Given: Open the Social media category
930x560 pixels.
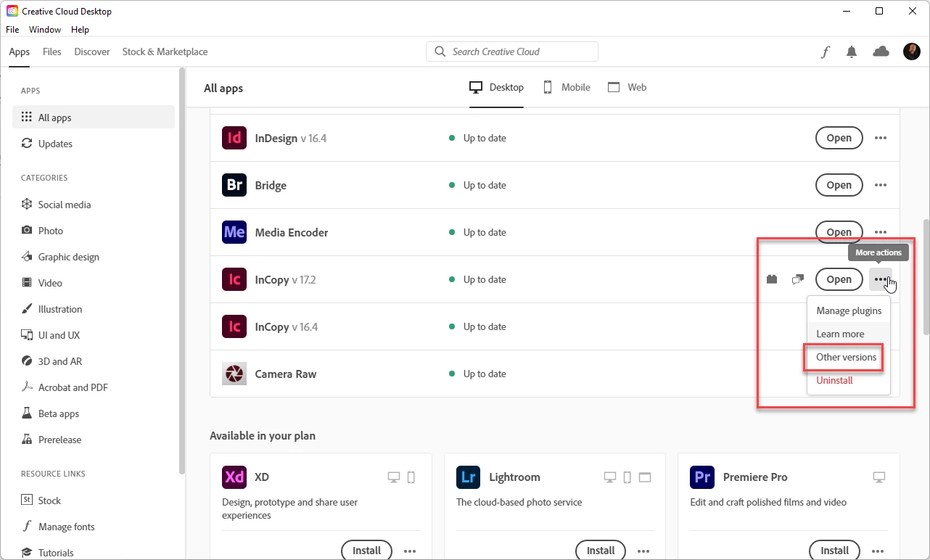Looking at the screenshot, I should [x=94, y=205].
